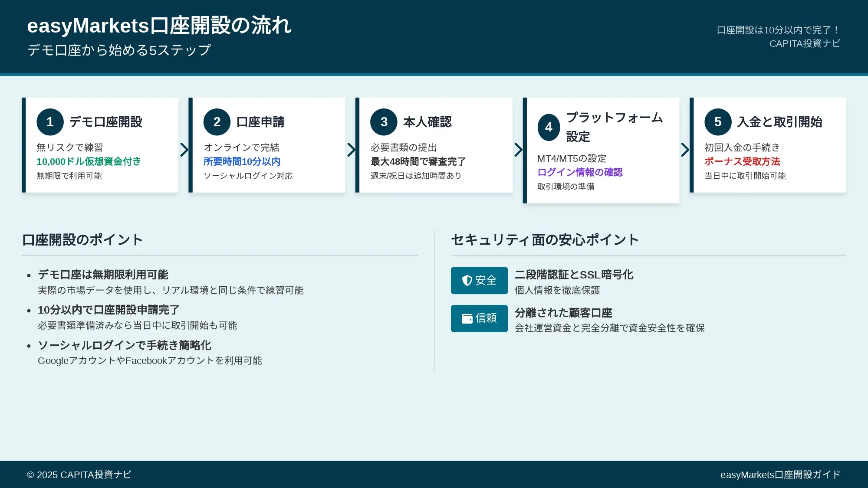Screen dimensions: 868x488
Task: Click chevron arrow between steps 1 and 2
Action: (x=184, y=150)
